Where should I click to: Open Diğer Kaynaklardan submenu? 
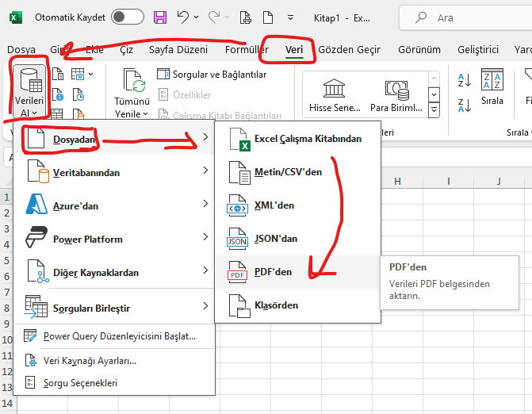click(114, 270)
